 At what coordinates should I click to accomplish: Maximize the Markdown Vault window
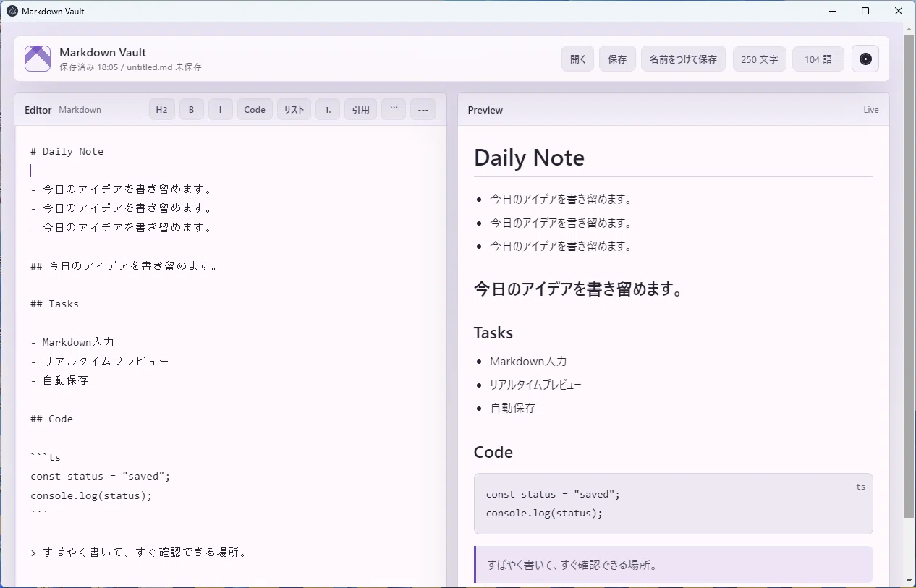[865, 11]
